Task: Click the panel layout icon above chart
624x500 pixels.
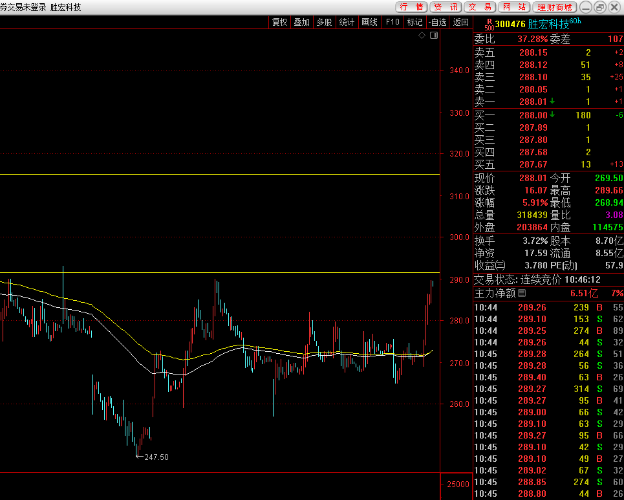Action: coord(434,36)
